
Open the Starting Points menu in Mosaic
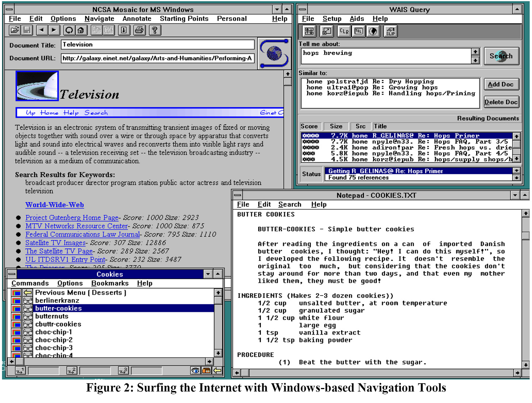(x=184, y=19)
